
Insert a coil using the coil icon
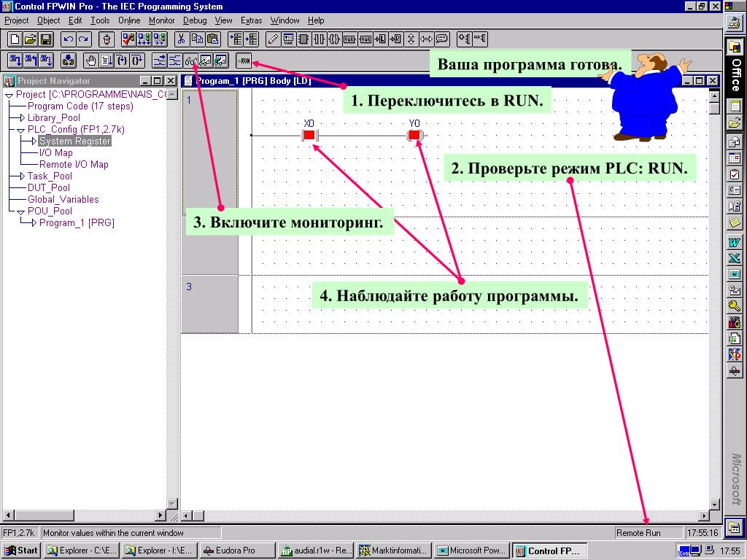coord(334,39)
